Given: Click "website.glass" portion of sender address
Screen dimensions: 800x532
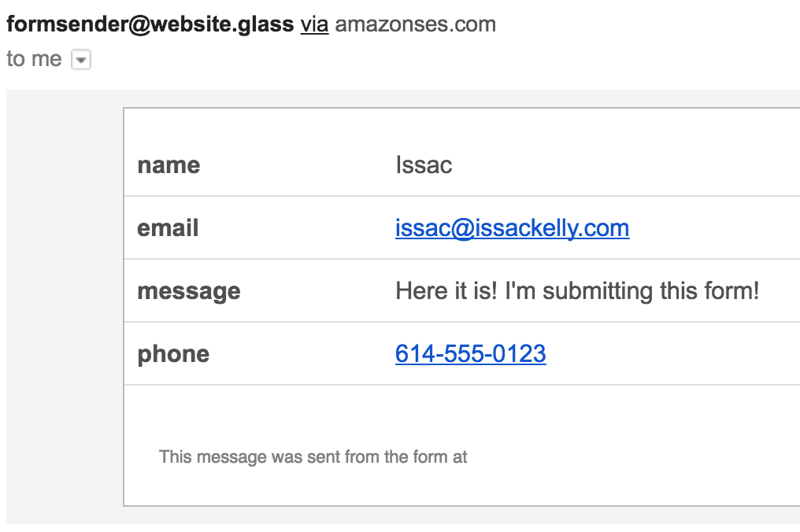Looking at the screenshot, I should tap(223, 24).
